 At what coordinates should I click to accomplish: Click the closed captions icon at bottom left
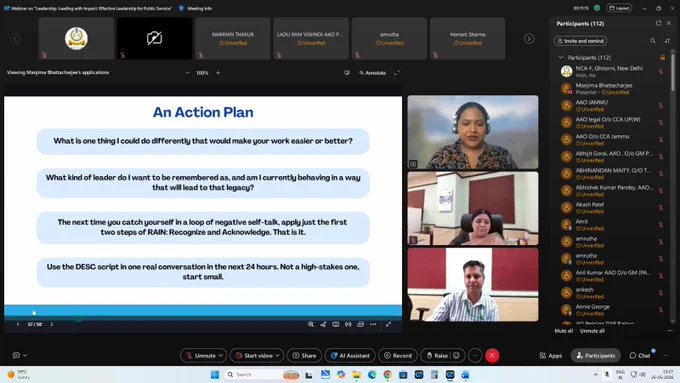click(x=16, y=355)
